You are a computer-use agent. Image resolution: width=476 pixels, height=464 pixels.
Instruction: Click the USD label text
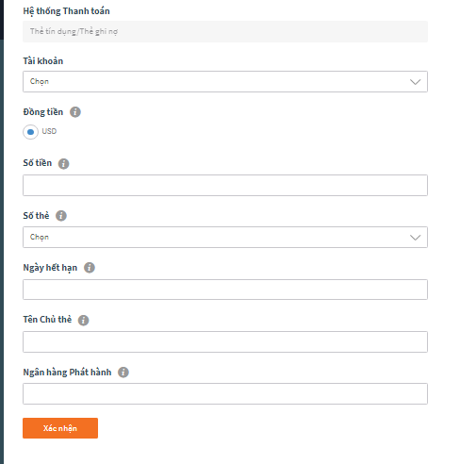pos(49,131)
